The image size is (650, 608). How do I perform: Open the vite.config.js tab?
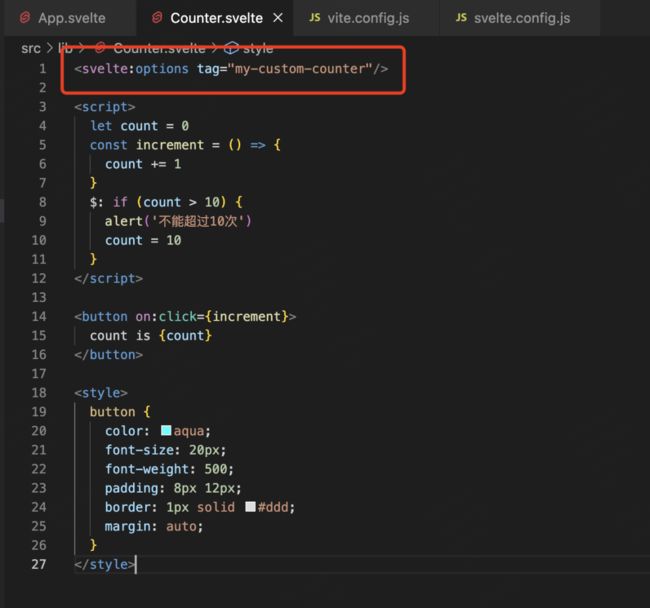coord(368,18)
